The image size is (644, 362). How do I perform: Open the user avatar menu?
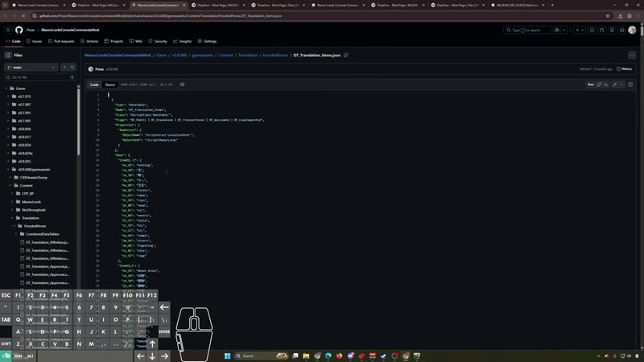[x=632, y=30]
